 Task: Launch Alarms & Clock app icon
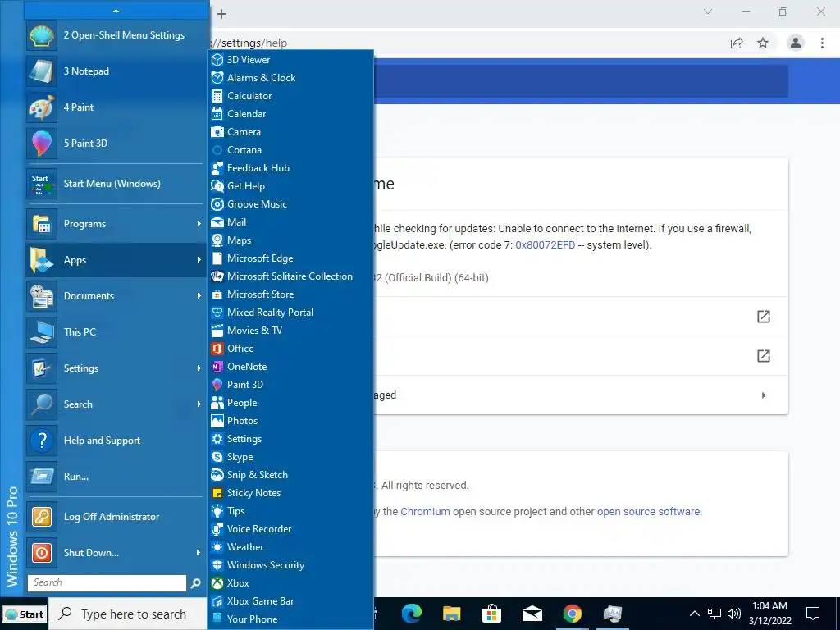pos(217,78)
